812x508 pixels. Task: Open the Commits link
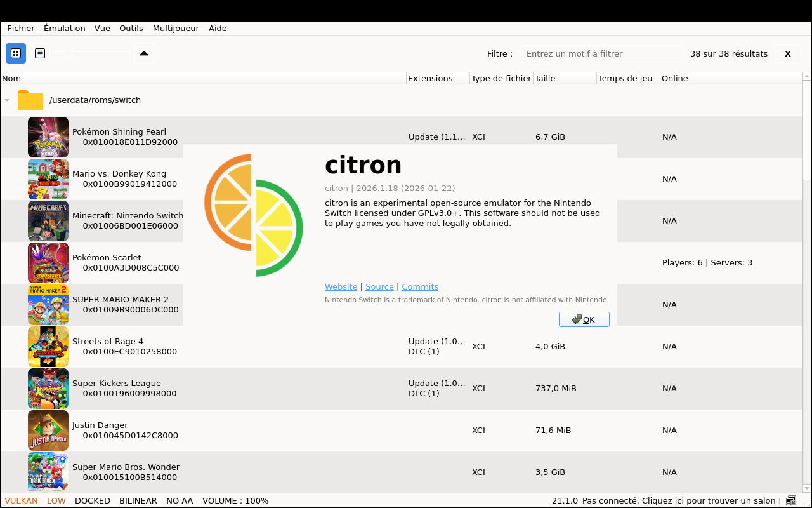(x=420, y=287)
